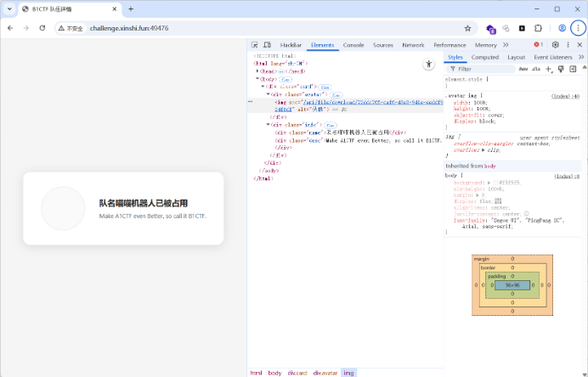This screenshot has width=588, height=377.
Task: Toggle the :hov element state panel
Action: pos(523,69)
